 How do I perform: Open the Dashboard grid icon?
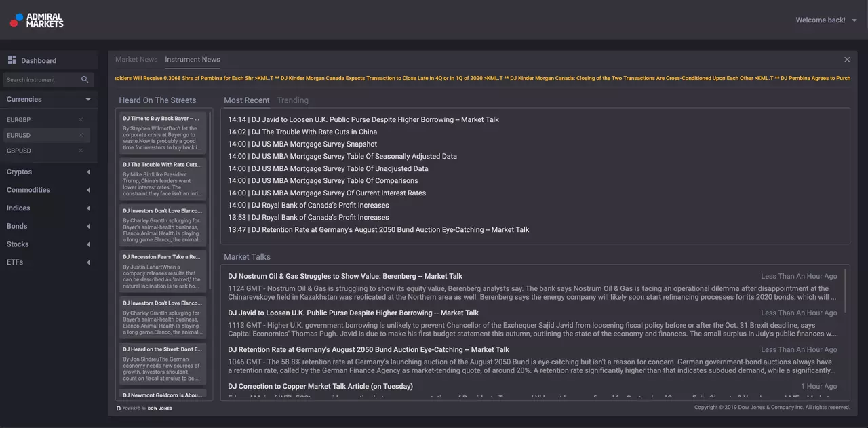tap(12, 60)
